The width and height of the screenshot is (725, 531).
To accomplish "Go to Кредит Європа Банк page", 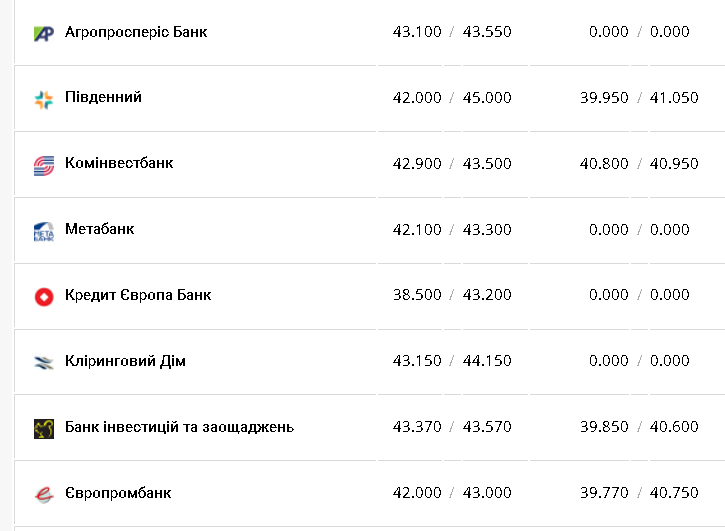I will point(138,295).
